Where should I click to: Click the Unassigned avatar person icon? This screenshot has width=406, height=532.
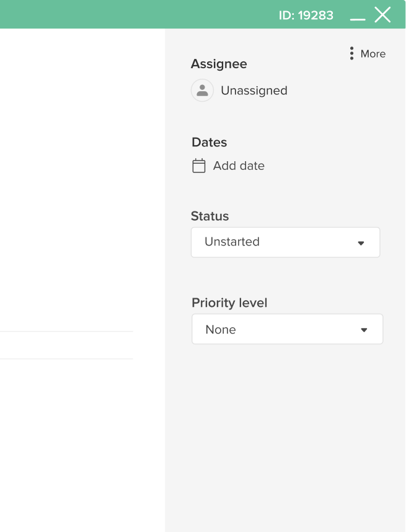point(202,91)
